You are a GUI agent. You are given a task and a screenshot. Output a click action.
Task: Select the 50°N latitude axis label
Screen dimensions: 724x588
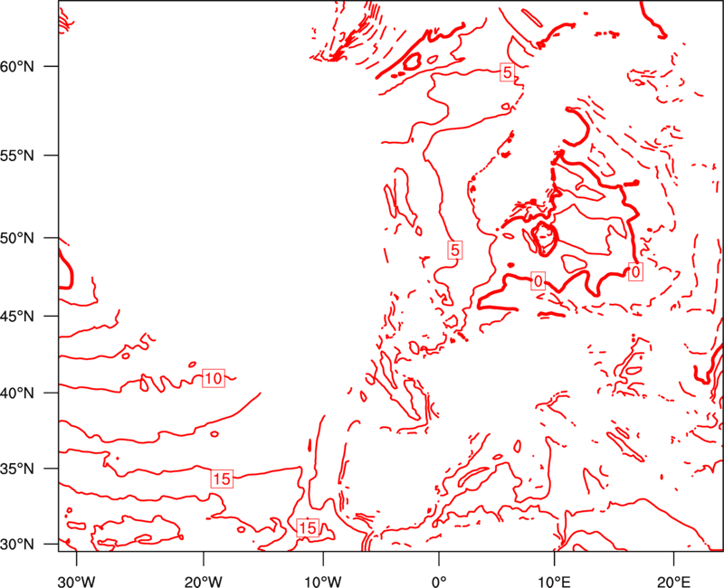click(x=17, y=238)
